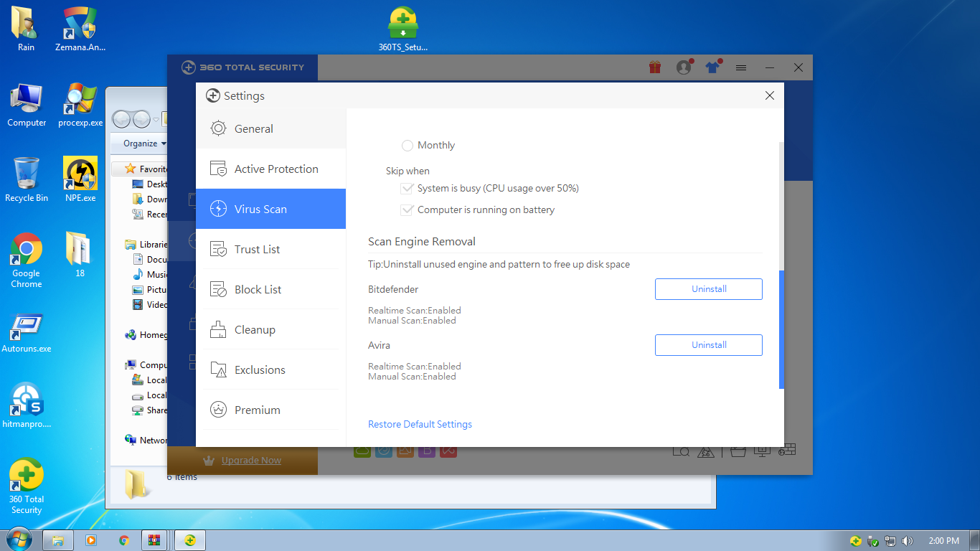Image resolution: width=980 pixels, height=551 pixels.
Task: Go to the Cleanup settings tab
Action: tap(270, 330)
